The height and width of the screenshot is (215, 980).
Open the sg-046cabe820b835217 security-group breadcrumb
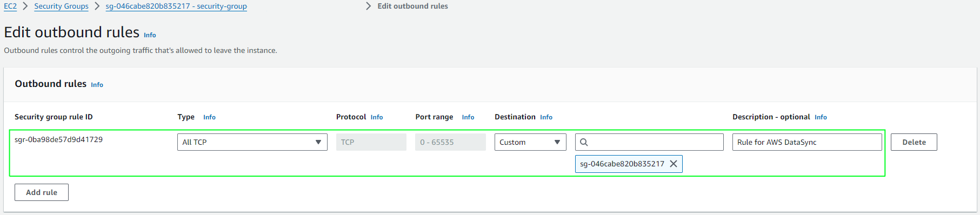176,6
